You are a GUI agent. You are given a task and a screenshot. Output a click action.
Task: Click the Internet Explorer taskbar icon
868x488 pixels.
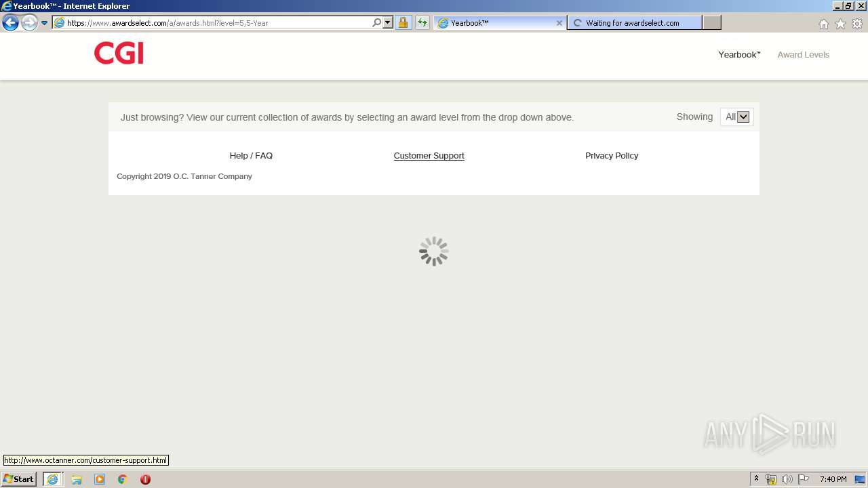click(x=52, y=479)
